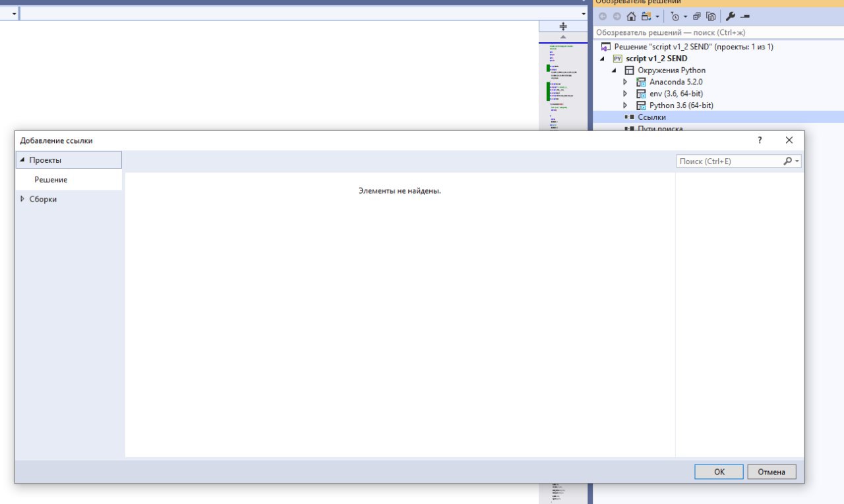Viewport: 844px width, 504px height.
Task: Expand the Python 3.6 (64-bit) environment
Action: (x=625, y=105)
